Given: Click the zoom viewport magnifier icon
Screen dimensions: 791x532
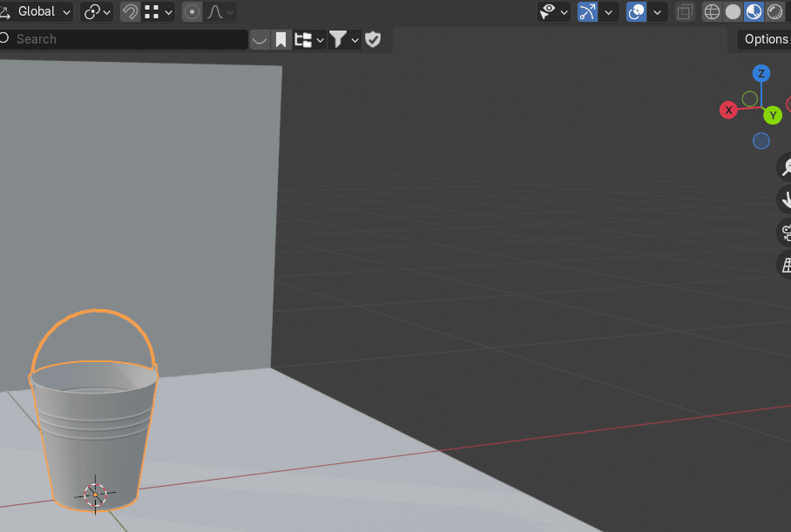Looking at the screenshot, I should pos(785,168).
